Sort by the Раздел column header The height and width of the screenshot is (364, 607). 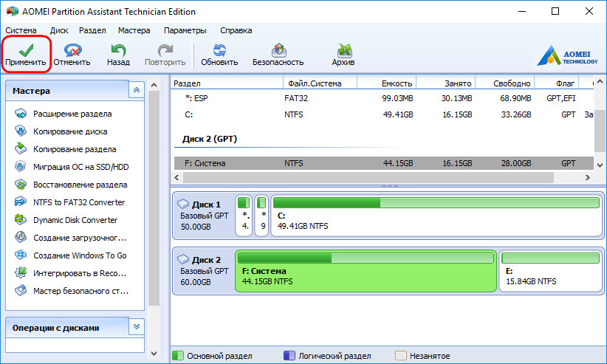coord(227,83)
